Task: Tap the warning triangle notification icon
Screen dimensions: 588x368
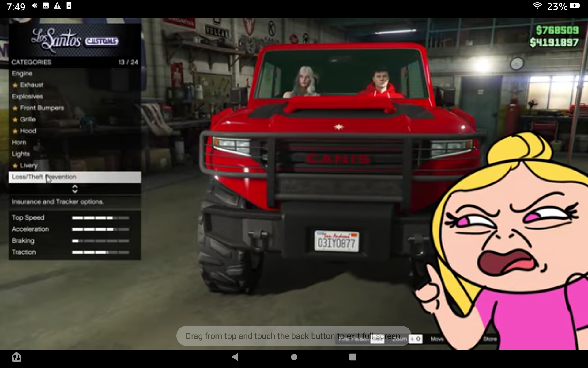Action: click(x=57, y=6)
